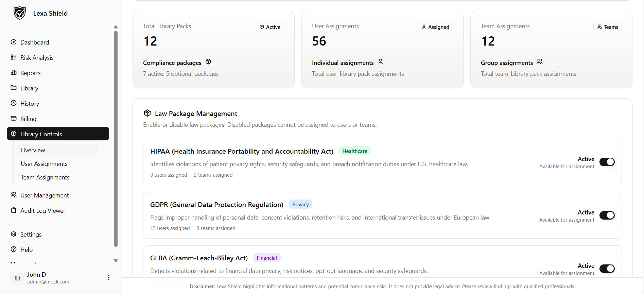Click the User Management people icon
This screenshot has height=294, width=644.
14,195
